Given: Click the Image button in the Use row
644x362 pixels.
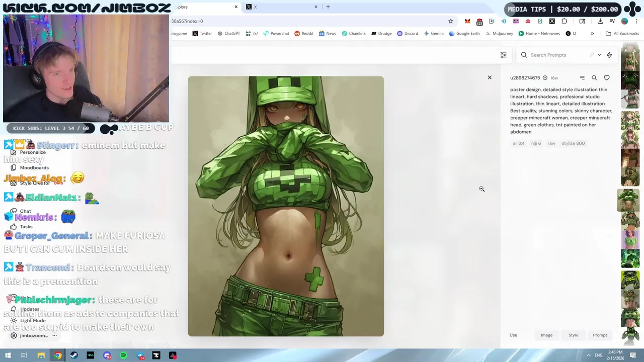Looking at the screenshot, I should 546,335.
